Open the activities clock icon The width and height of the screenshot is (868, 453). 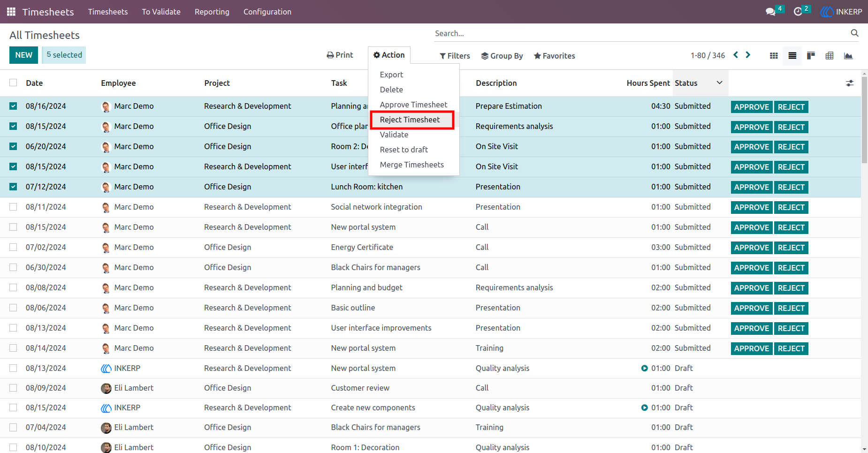tap(798, 12)
